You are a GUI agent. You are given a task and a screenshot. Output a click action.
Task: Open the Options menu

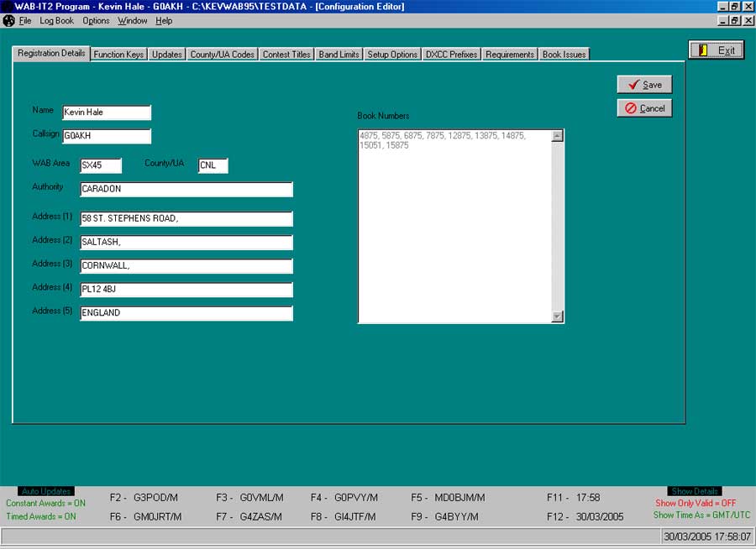point(96,20)
